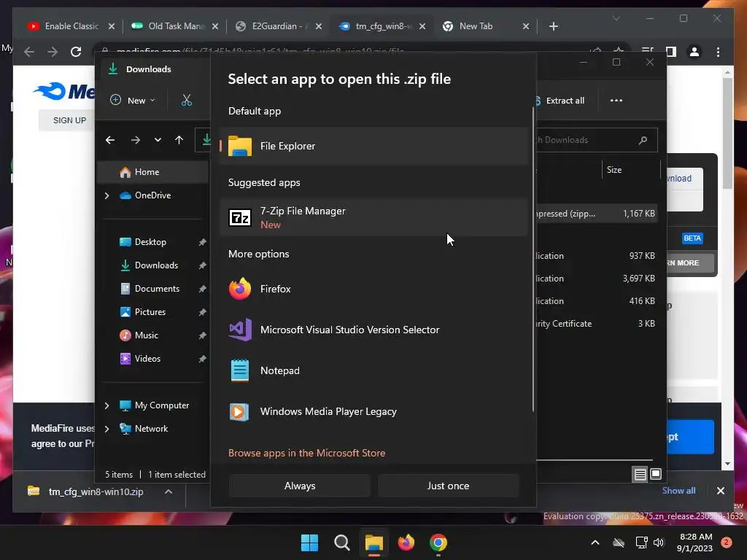Viewport: 747px width, 560px height.
Task: Click the Search Downloads field
Action: pyautogui.click(x=597, y=140)
